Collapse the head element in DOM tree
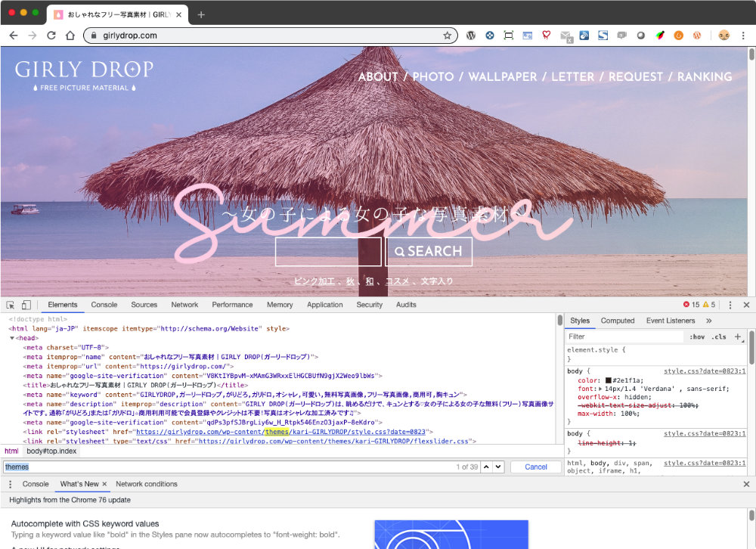This screenshot has width=756, height=549. 12,338
